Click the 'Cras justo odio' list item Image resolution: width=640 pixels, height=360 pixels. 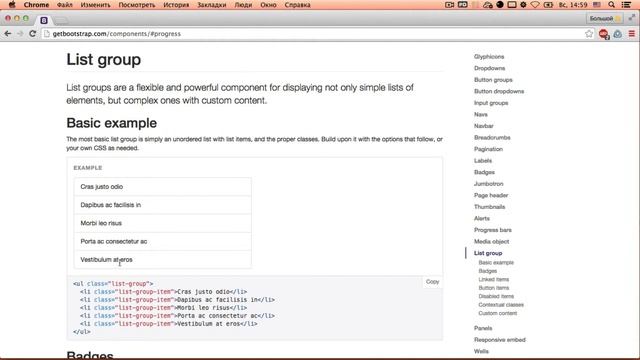[162, 187]
